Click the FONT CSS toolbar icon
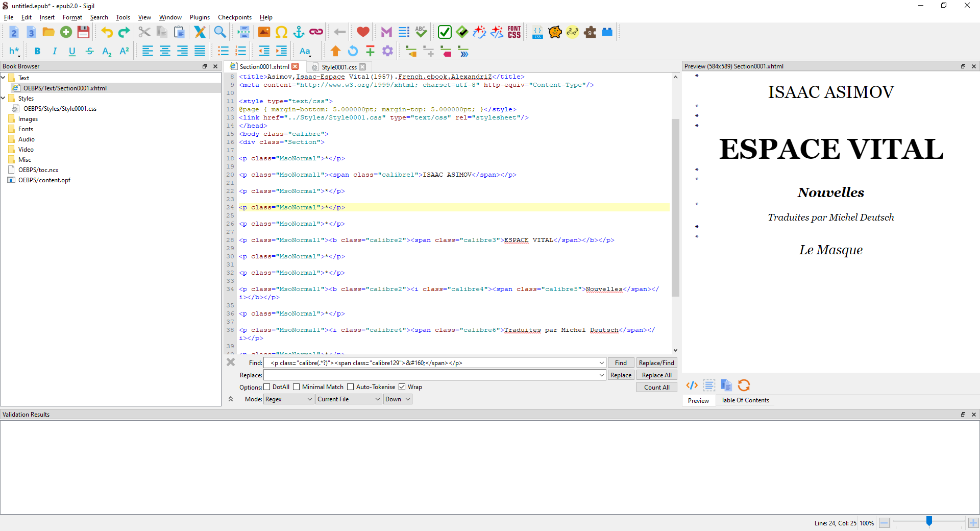The width and height of the screenshot is (980, 531). [514, 32]
